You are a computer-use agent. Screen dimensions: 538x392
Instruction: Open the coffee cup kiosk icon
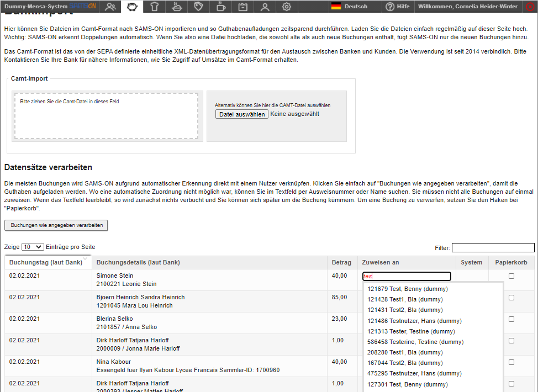point(221,7)
